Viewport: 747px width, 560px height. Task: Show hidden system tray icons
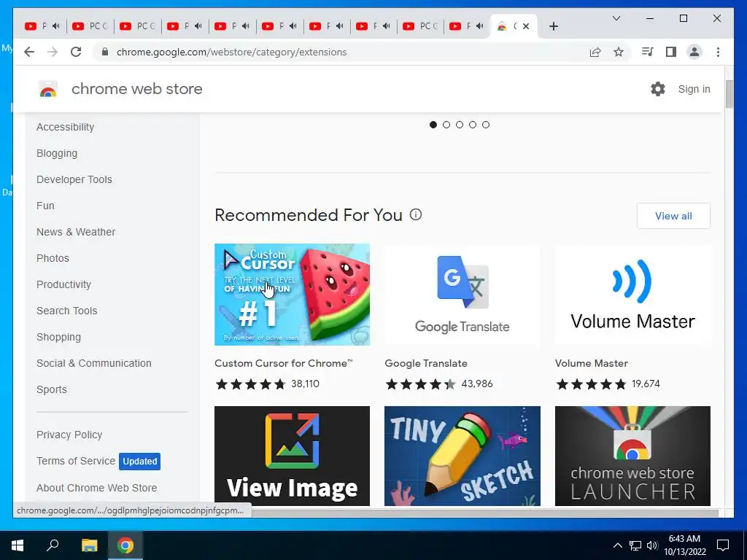tap(617, 545)
